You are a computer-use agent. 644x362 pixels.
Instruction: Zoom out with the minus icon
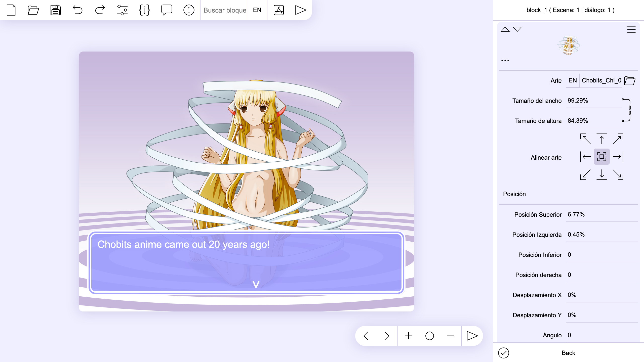(x=451, y=336)
